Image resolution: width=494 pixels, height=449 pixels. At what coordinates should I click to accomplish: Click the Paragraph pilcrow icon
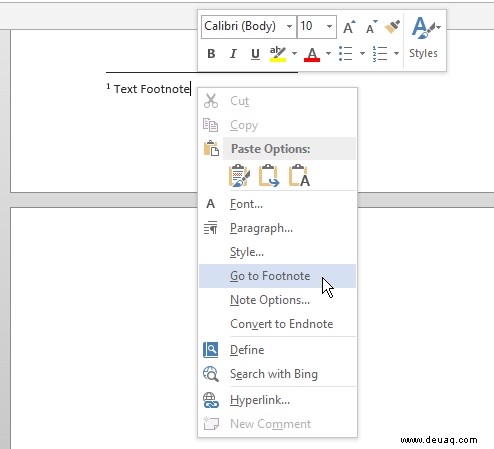click(x=211, y=228)
